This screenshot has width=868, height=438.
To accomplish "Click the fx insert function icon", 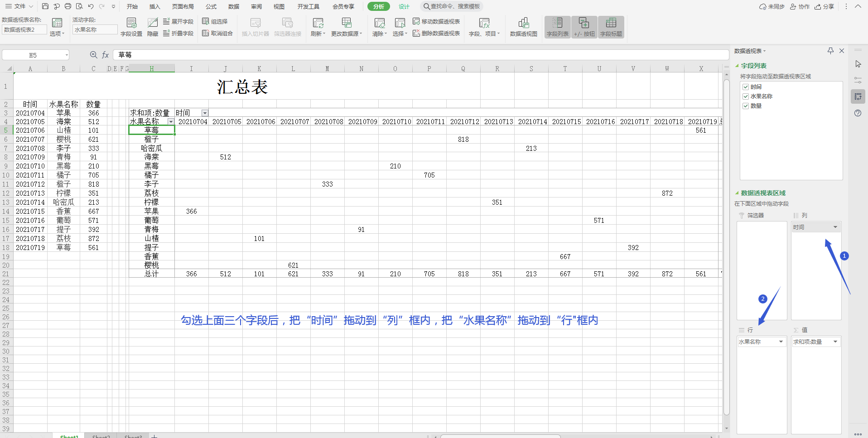I will 106,55.
